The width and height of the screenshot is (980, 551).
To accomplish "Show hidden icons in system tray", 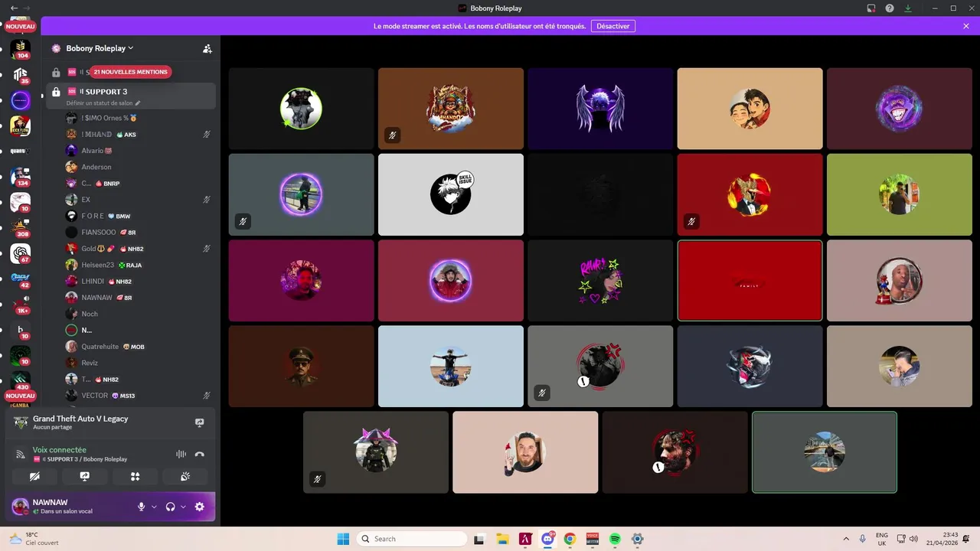I will [x=846, y=539].
